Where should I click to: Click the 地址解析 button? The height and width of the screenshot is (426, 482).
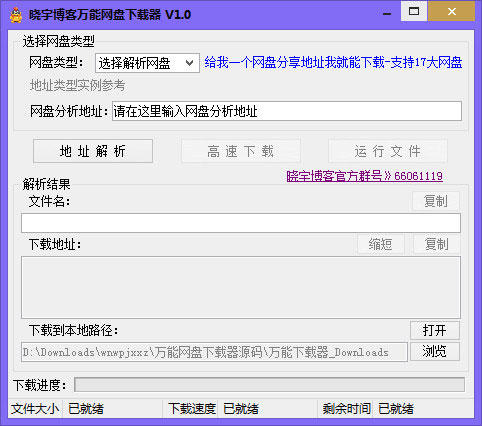[x=93, y=151]
